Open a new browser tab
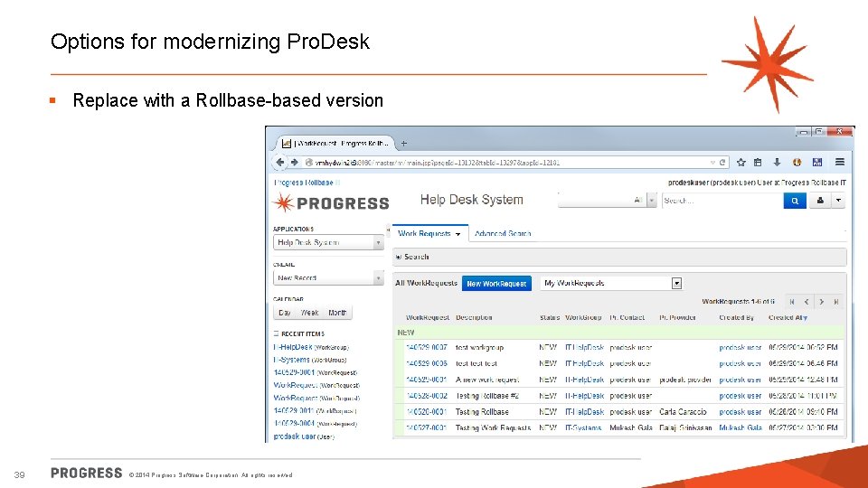 (x=404, y=144)
